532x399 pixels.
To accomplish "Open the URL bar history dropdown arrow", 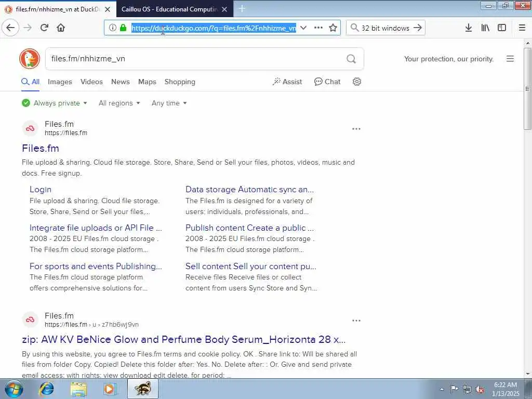I will 303,28.
